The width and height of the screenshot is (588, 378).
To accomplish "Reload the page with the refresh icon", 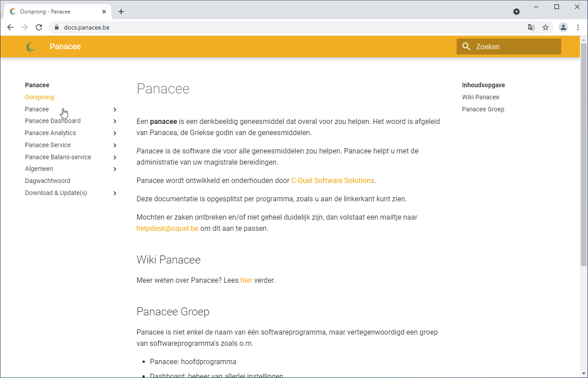I will click(x=39, y=27).
